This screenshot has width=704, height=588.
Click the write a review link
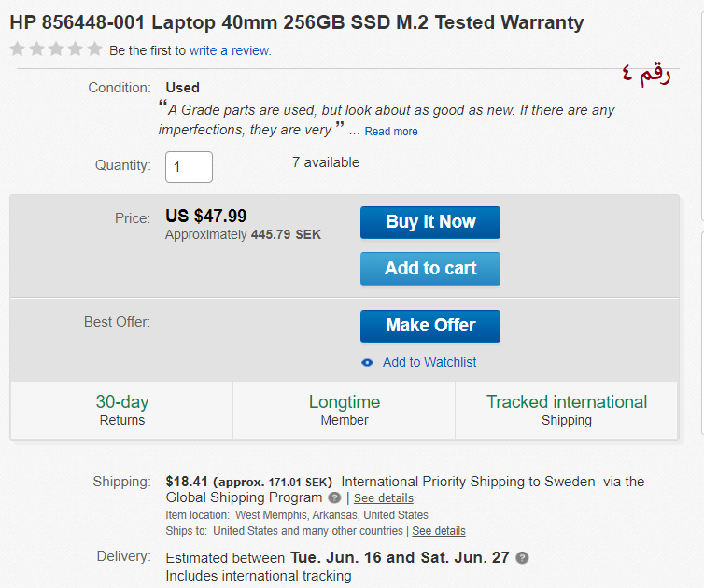point(230,50)
